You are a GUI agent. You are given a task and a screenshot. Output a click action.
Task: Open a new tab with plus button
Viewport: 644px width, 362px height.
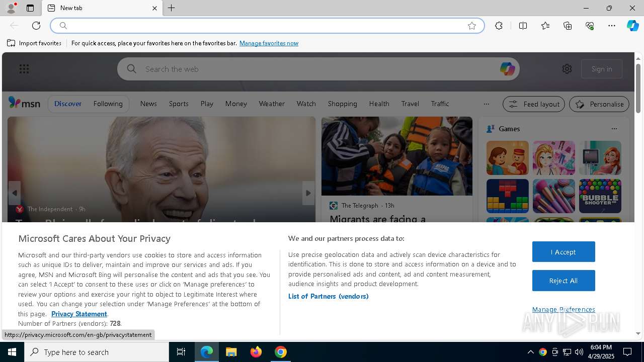(x=172, y=8)
